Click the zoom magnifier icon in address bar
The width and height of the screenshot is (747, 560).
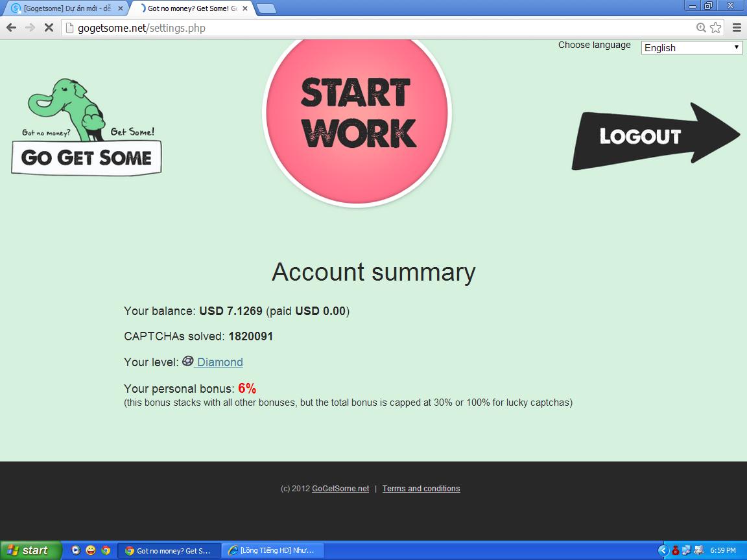pos(701,28)
